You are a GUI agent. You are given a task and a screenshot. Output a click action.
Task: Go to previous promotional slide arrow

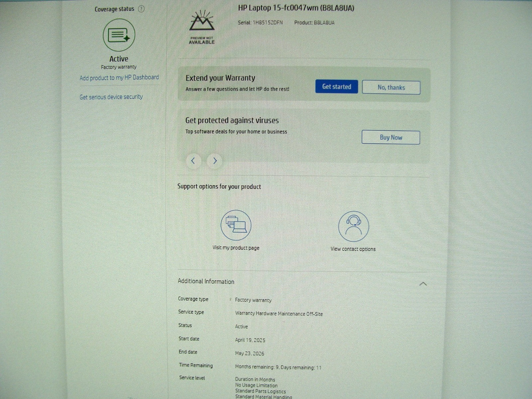click(193, 161)
